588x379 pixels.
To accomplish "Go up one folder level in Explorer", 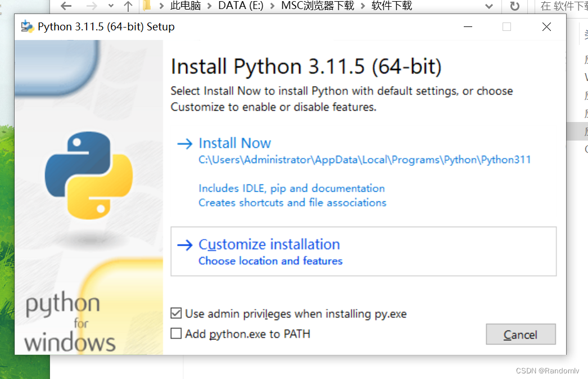I will (128, 6).
